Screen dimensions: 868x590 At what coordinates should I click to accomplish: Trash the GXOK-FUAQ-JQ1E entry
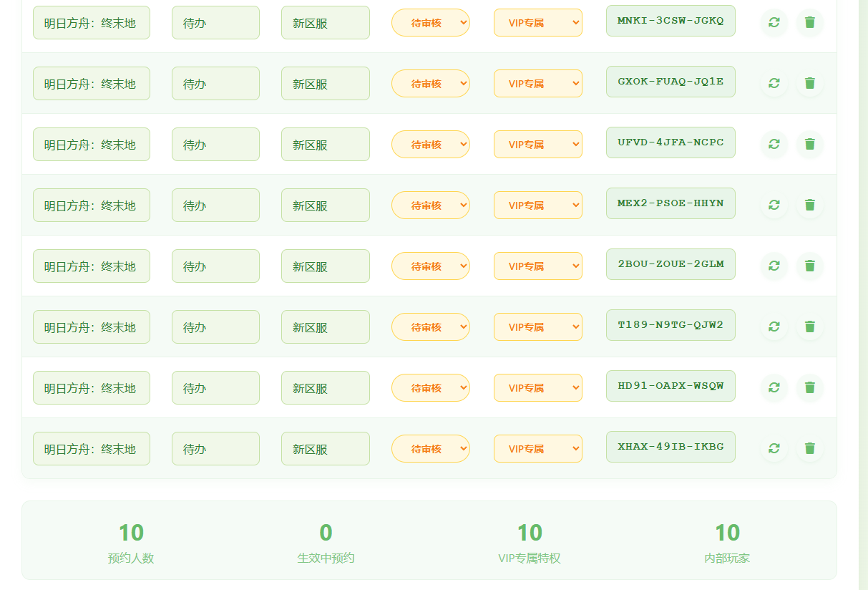(809, 83)
